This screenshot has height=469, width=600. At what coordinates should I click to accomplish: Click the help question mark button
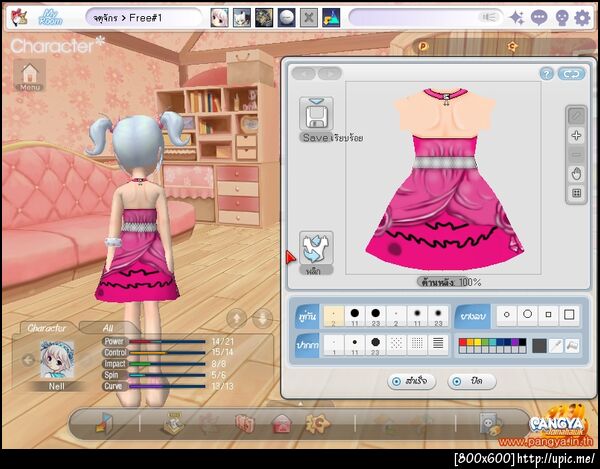(547, 74)
